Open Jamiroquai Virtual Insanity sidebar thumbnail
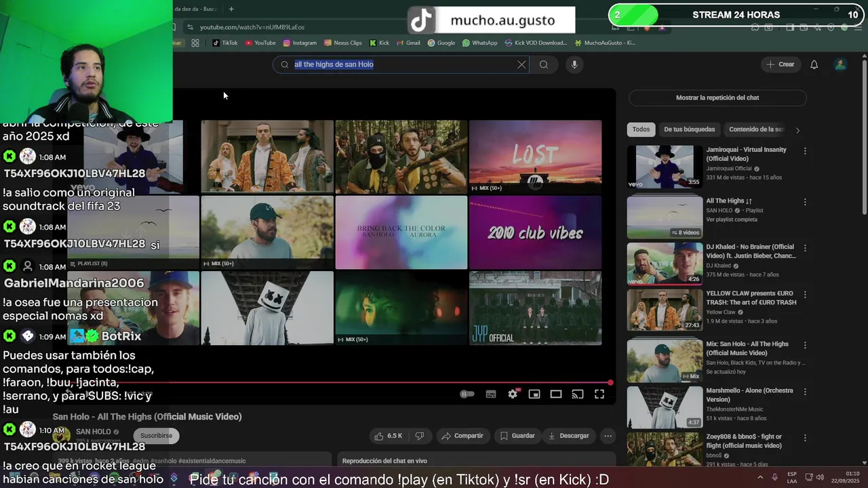The width and height of the screenshot is (868, 488). [x=665, y=167]
